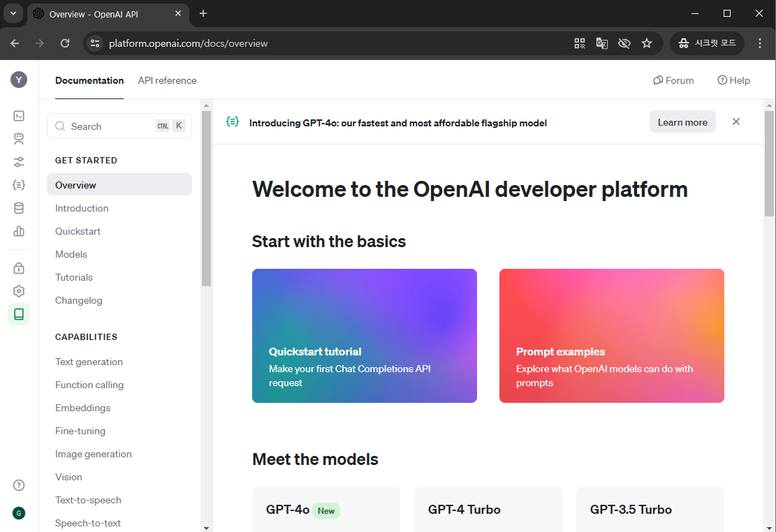This screenshot has height=532, width=776.
Task: Close the Overview - OpenAI API tab
Action: [178, 14]
